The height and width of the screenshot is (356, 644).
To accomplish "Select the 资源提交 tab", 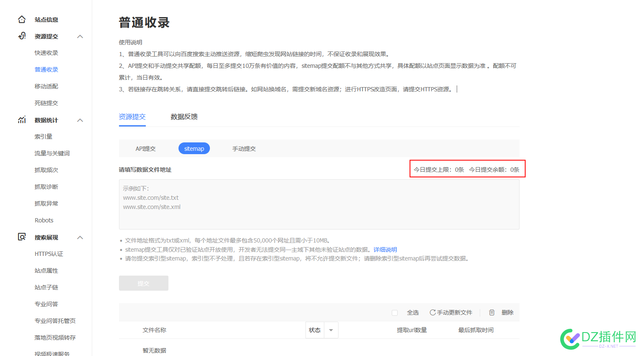I will [132, 117].
